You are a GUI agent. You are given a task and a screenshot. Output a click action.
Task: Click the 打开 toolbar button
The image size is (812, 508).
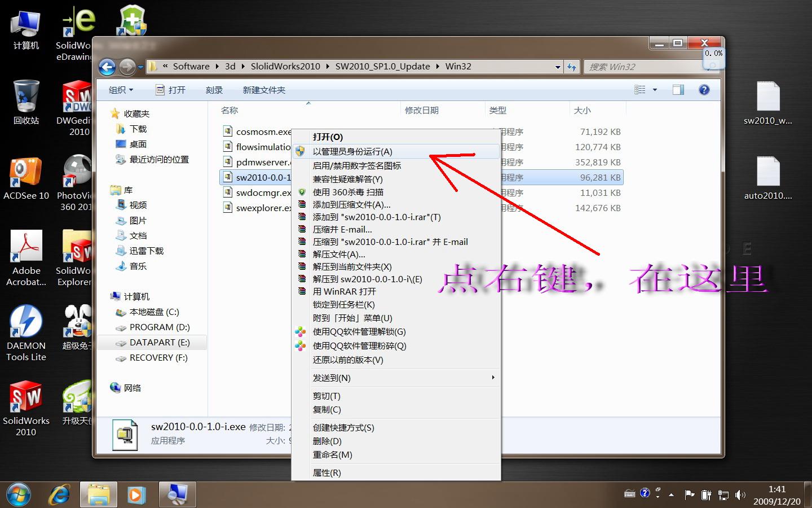[x=170, y=90]
